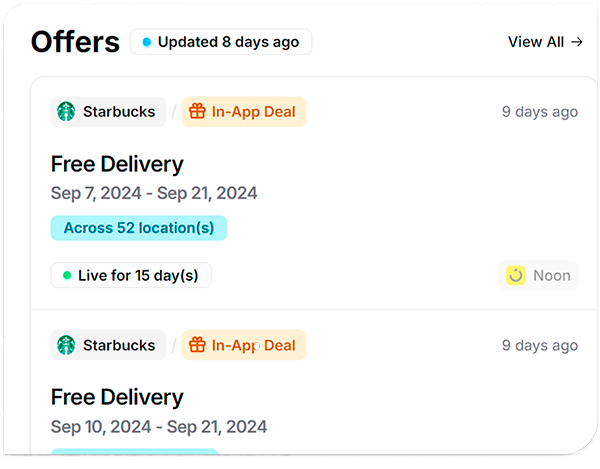Click the View All arrow icon
This screenshot has width=600, height=469.
pos(577,42)
